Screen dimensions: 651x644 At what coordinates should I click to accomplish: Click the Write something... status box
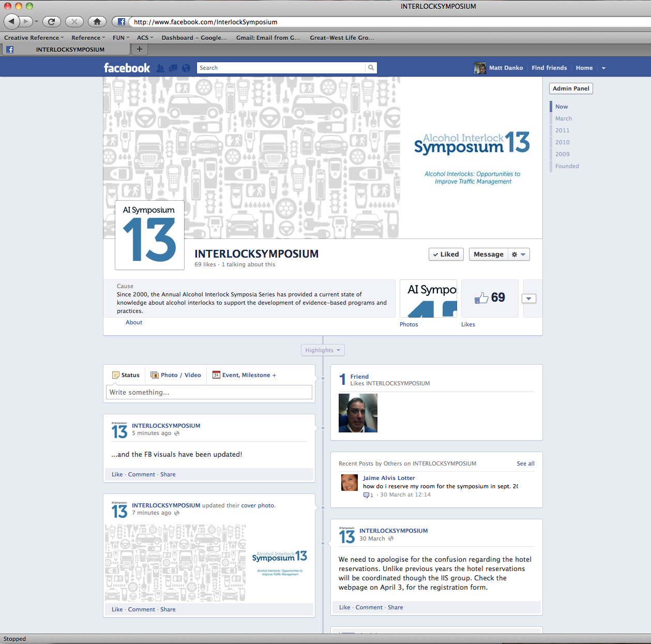pos(209,392)
